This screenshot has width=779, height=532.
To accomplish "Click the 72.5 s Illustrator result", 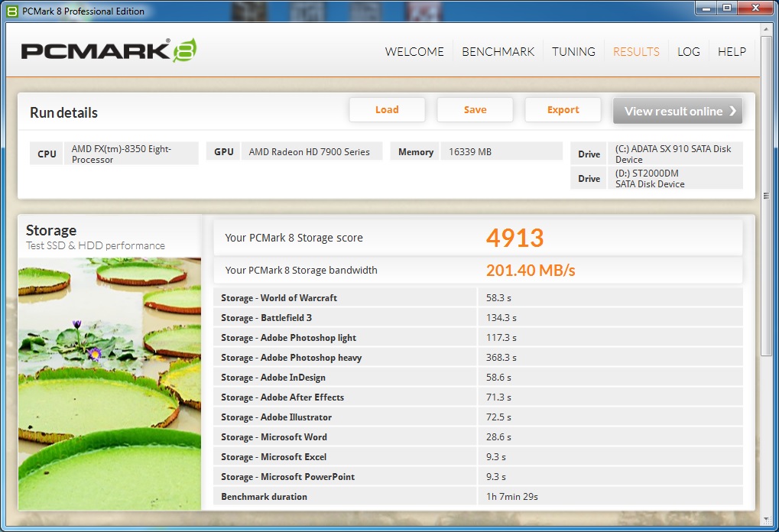I will pyautogui.click(x=498, y=417).
